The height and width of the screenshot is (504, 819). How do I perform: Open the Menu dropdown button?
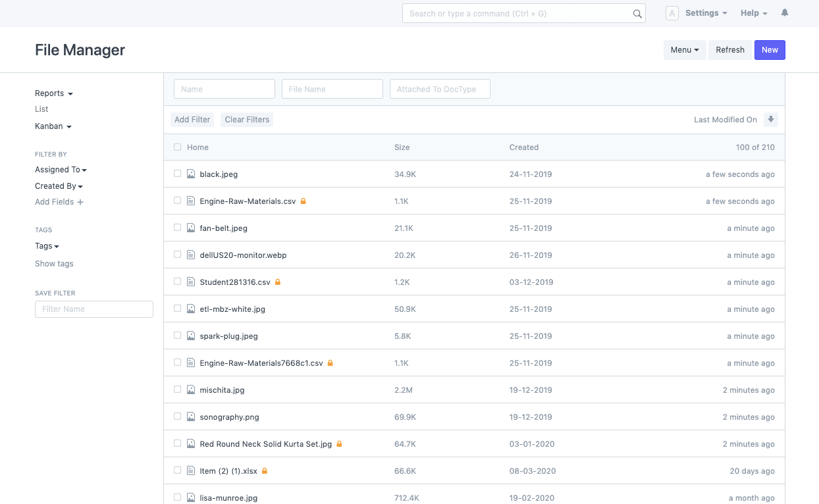click(684, 50)
